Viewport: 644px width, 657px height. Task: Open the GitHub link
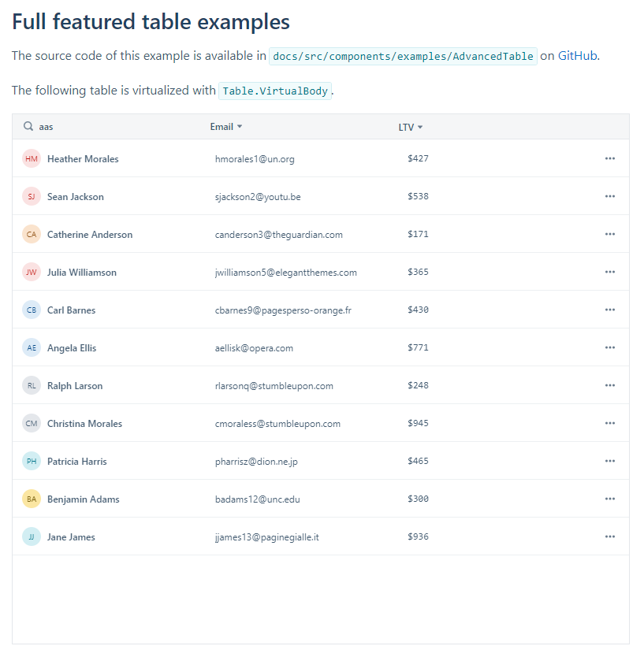pos(577,56)
